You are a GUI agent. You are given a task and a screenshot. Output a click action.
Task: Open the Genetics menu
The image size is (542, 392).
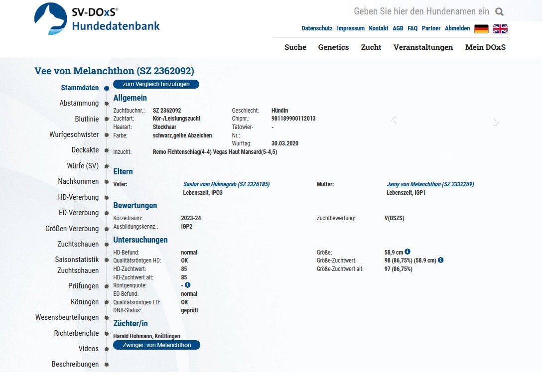coord(333,47)
